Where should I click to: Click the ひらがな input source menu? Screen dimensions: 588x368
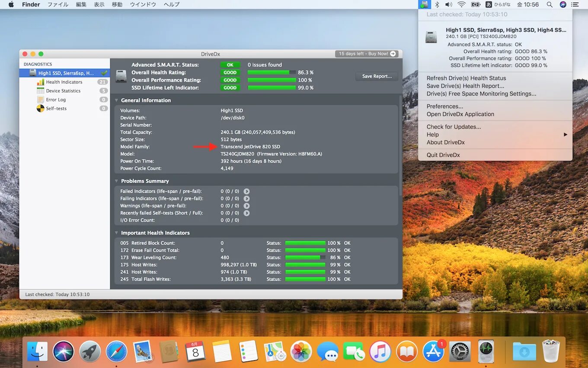498,4
